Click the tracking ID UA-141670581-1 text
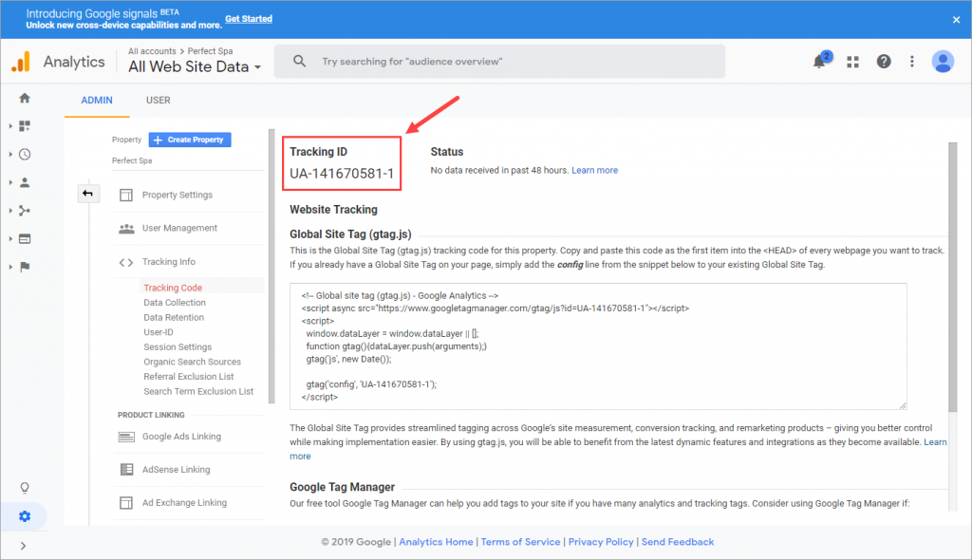Image resolution: width=972 pixels, height=560 pixels. (342, 174)
